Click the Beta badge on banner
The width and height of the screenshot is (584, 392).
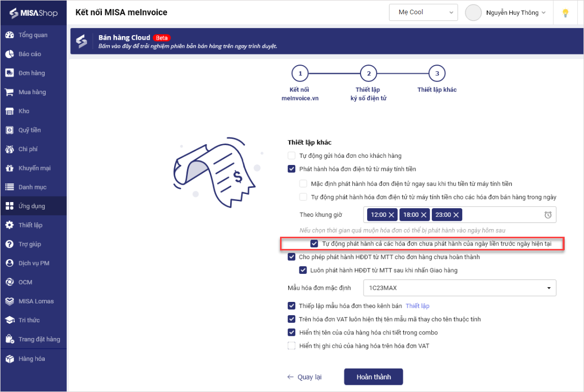(x=161, y=38)
